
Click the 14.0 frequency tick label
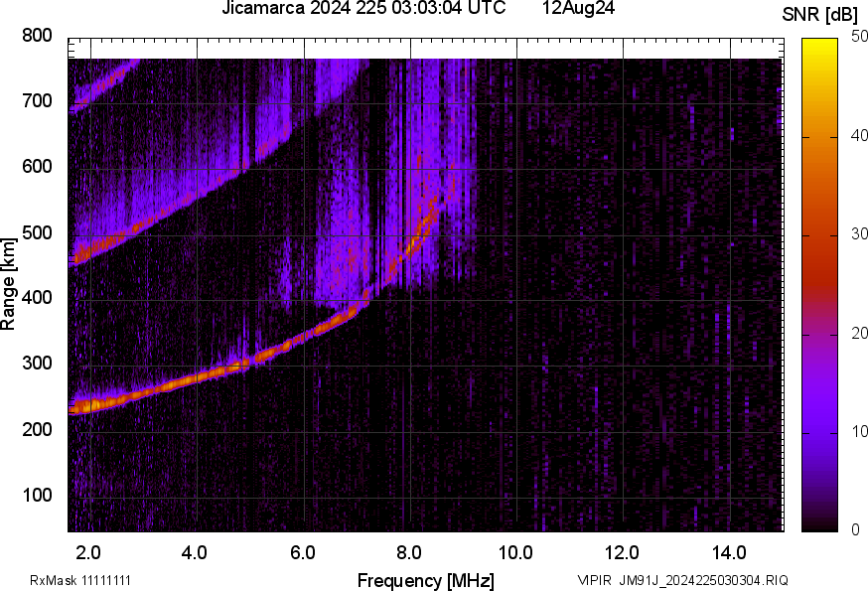tap(729, 552)
